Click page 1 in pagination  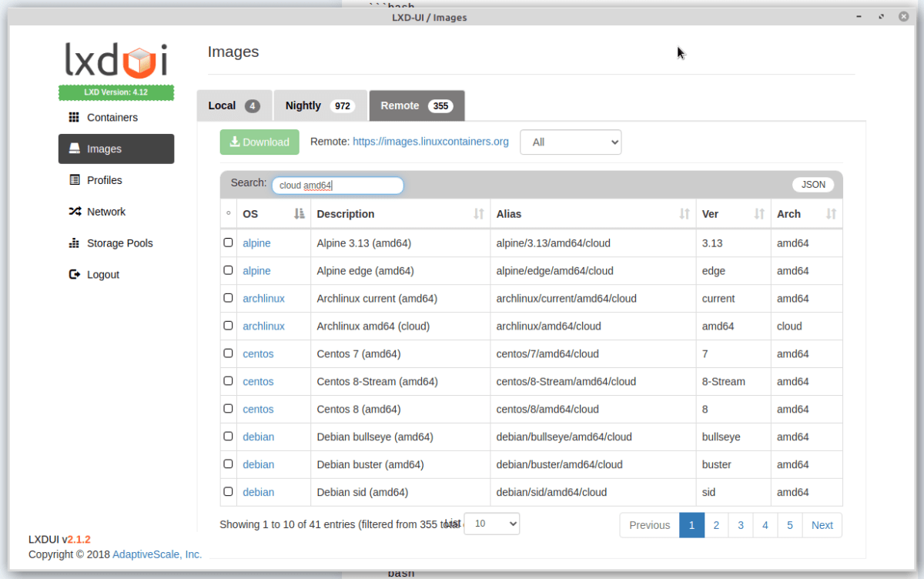(691, 525)
